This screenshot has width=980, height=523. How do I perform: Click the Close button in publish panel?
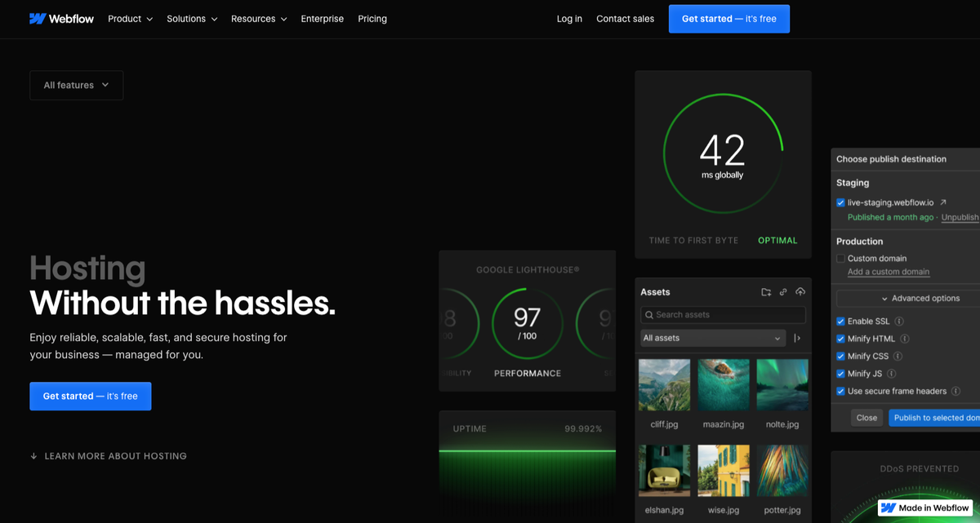[866, 418]
